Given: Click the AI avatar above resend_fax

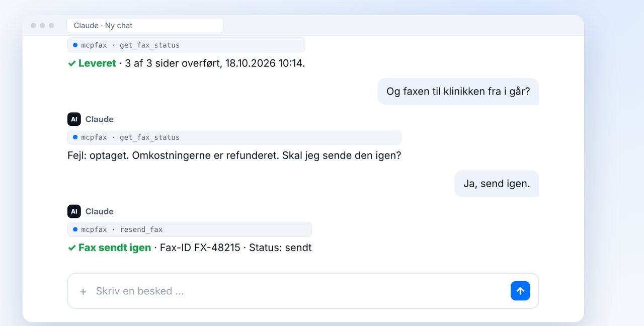Looking at the screenshot, I should [x=74, y=211].
